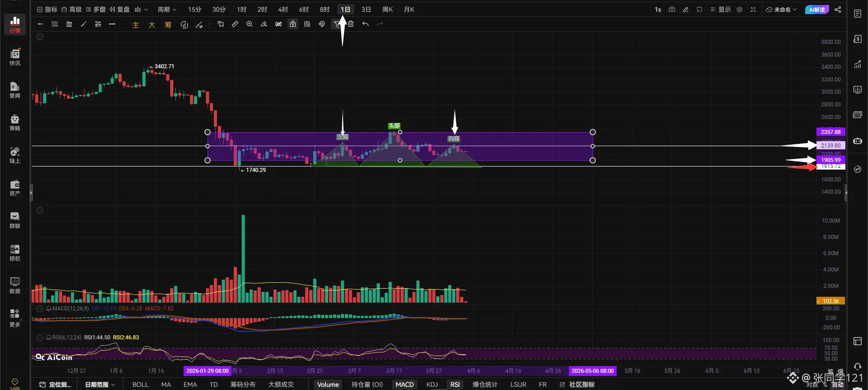
Task: Open the 授权 authorization section
Action: point(15,252)
